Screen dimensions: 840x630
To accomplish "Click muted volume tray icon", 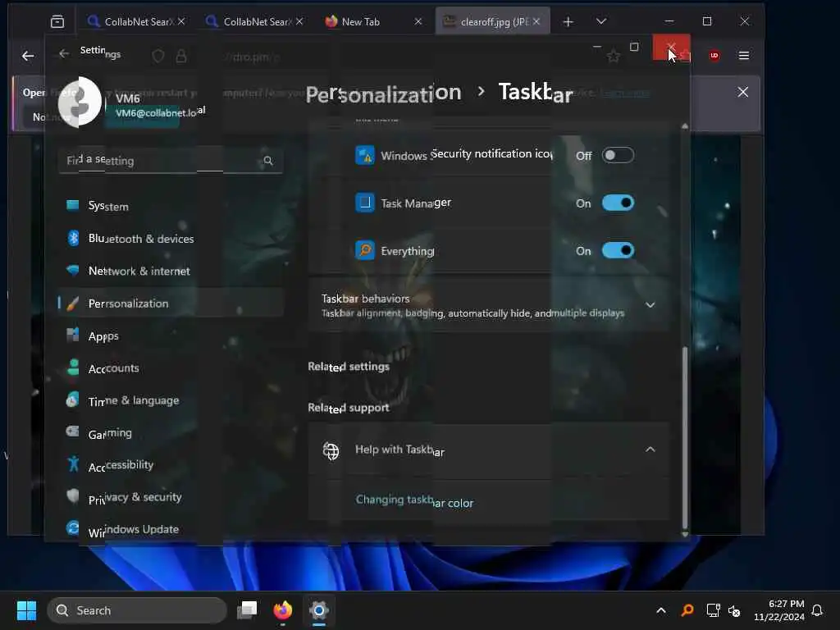I will tap(734, 610).
